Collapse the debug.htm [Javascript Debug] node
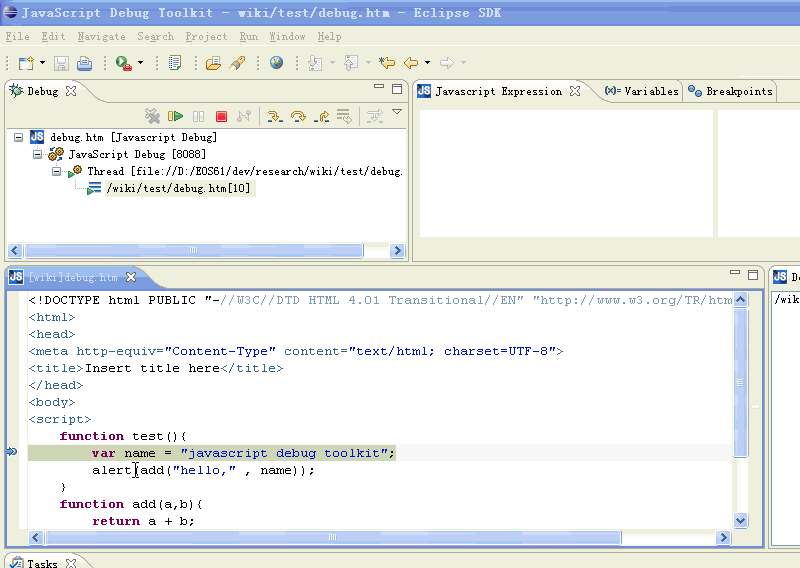 19,138
